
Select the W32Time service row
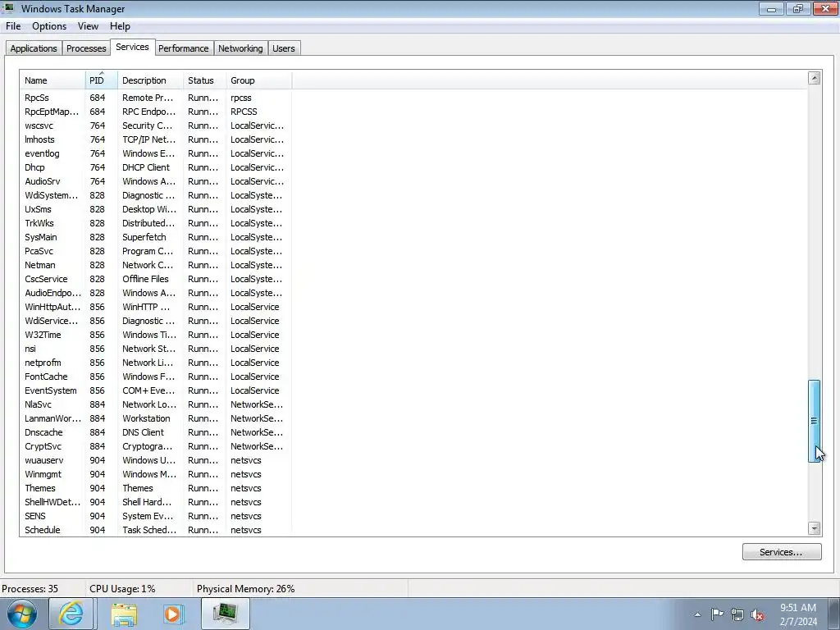pyautogui.click(x=156, y=335)
